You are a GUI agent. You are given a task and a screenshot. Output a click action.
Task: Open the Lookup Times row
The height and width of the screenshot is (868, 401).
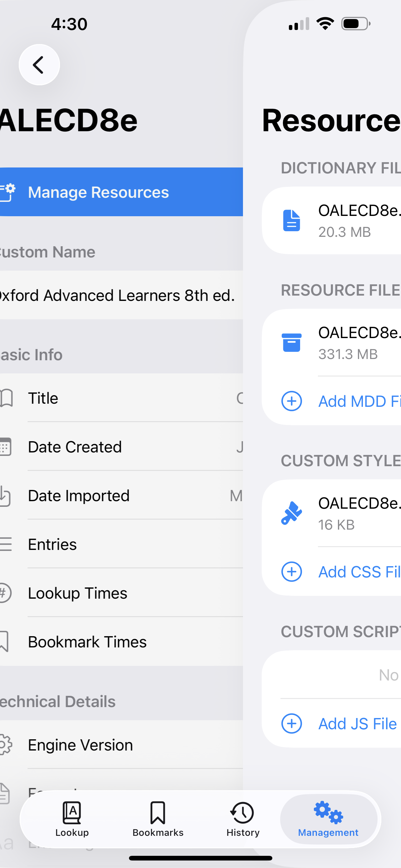121,593
